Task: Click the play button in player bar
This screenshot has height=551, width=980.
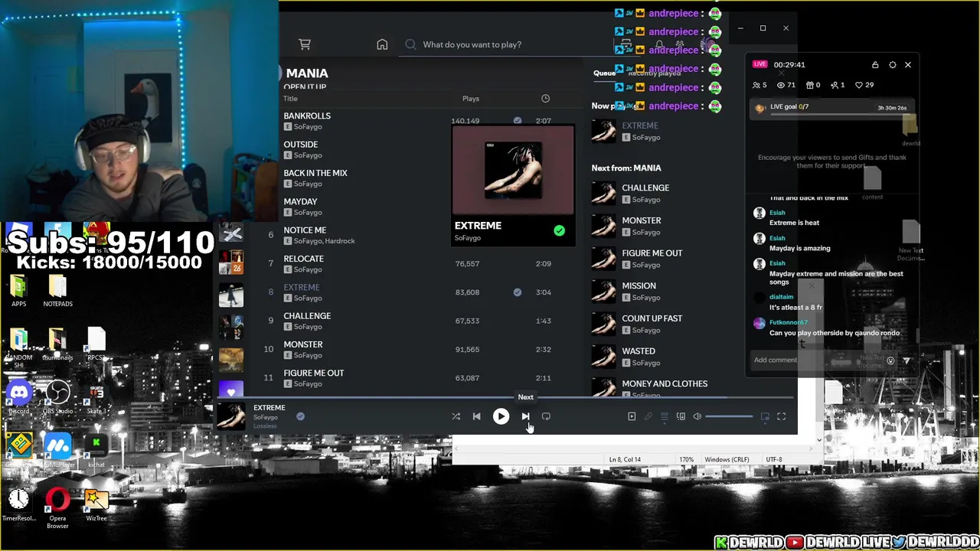Action: tap(501, 416)
